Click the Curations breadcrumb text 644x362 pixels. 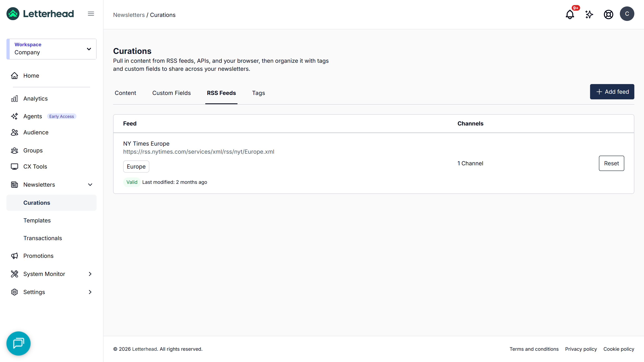(x=163, y=15)
